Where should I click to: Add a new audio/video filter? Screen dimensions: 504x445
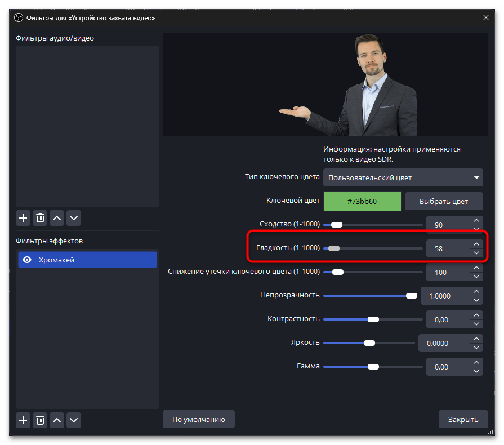[23, 217]
